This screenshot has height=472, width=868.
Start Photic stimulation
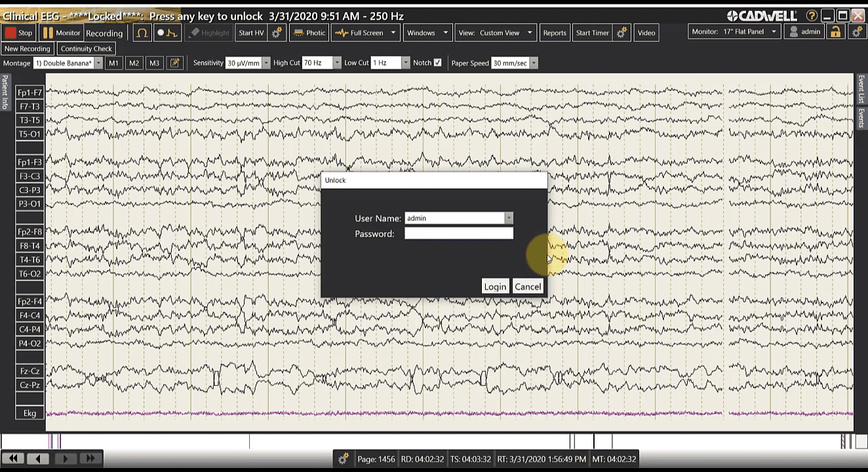[309, 33]
